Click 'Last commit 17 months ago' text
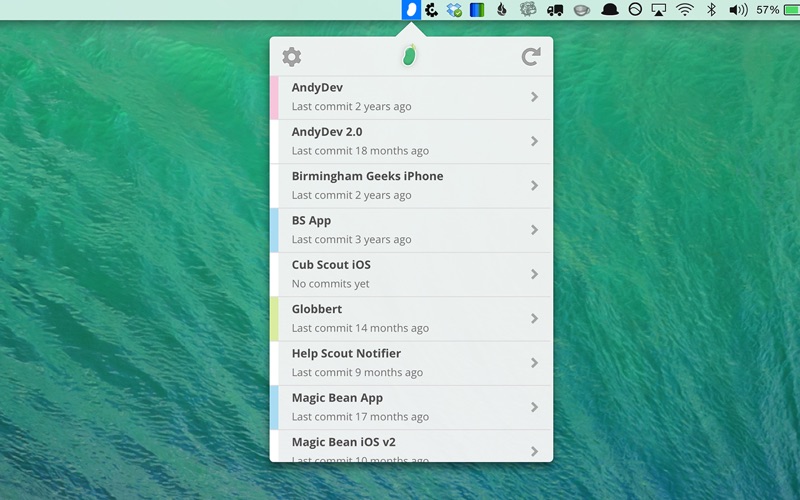 click(360, 417)
